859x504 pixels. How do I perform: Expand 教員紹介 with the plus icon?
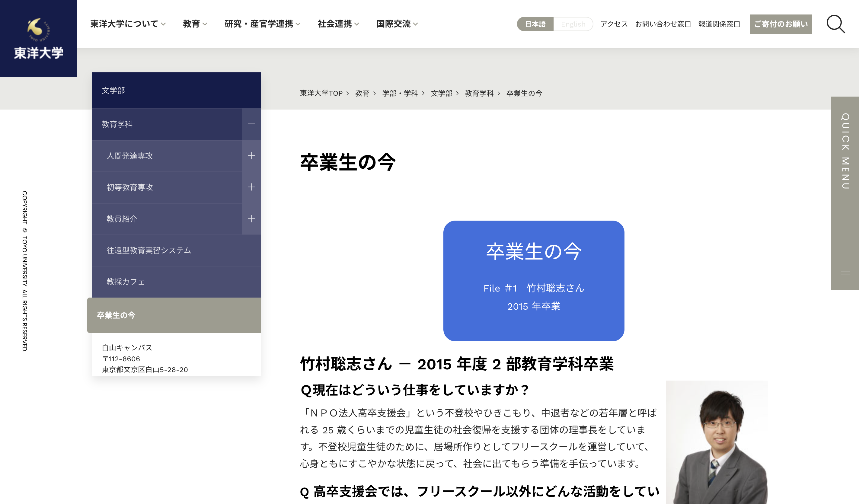tap(251, 219)
